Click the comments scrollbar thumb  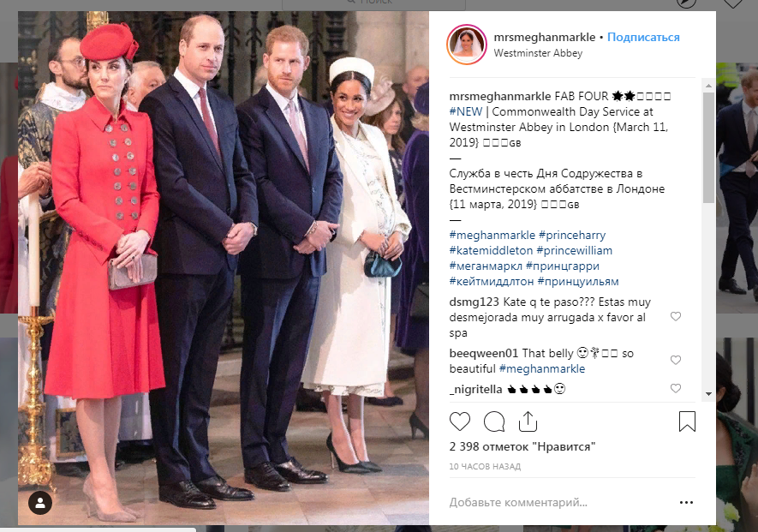pyautogui.click(x=708, y=147)
